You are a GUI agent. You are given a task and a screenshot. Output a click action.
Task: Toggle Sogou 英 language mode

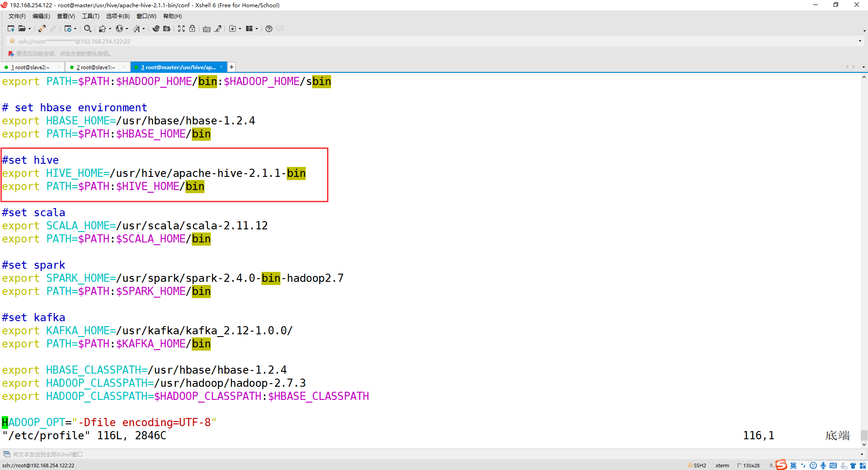tap(793, 465)
